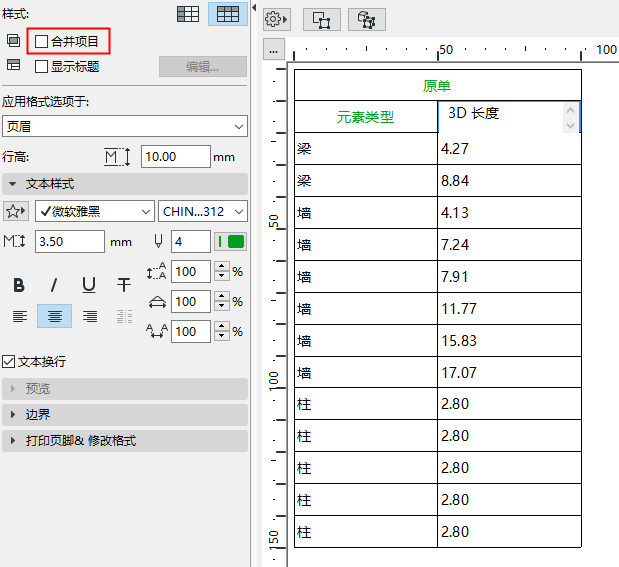This screenshot has height=567, width=619.
Task: Click the disabled 编辑... button
Action: pos(203,67)
